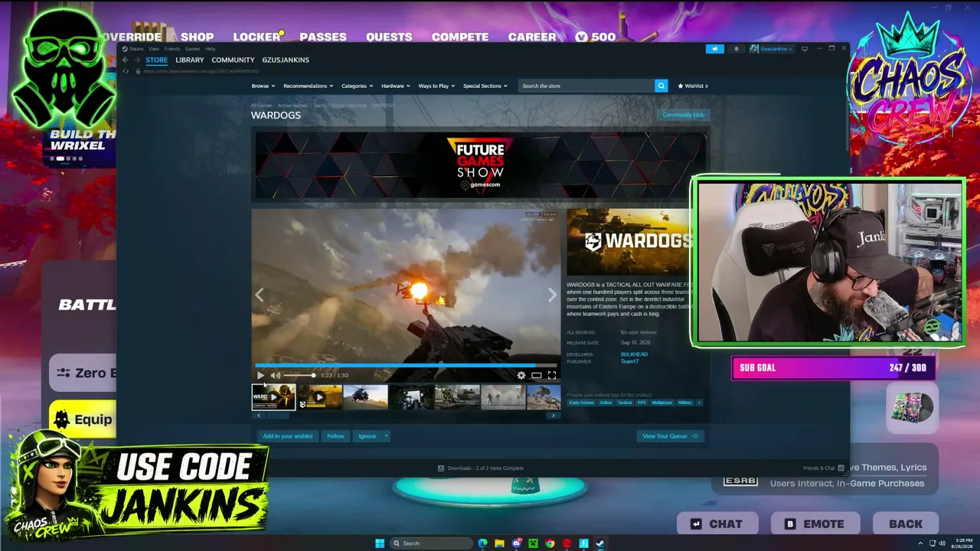The image size is (980, 551).
Task: Play the WARDOGS trailer video
Action: click(260, 375)
